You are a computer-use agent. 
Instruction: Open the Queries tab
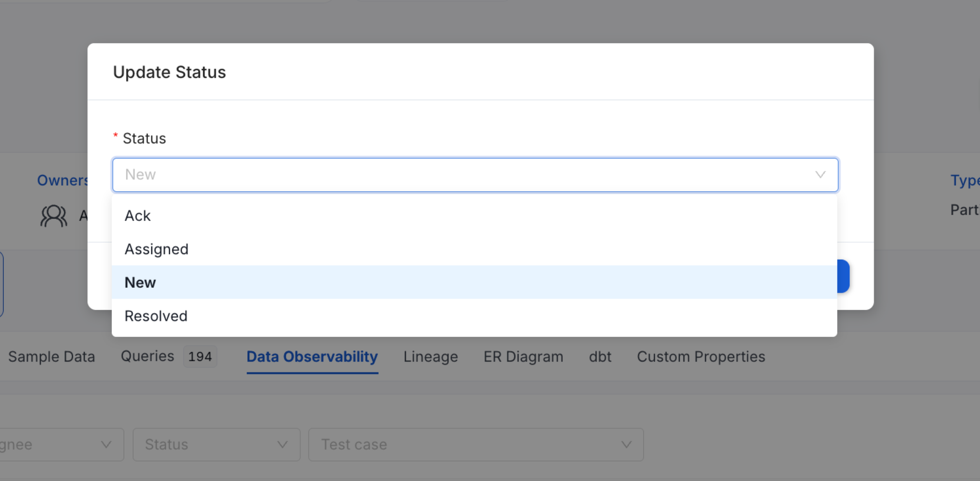[147, 356]
